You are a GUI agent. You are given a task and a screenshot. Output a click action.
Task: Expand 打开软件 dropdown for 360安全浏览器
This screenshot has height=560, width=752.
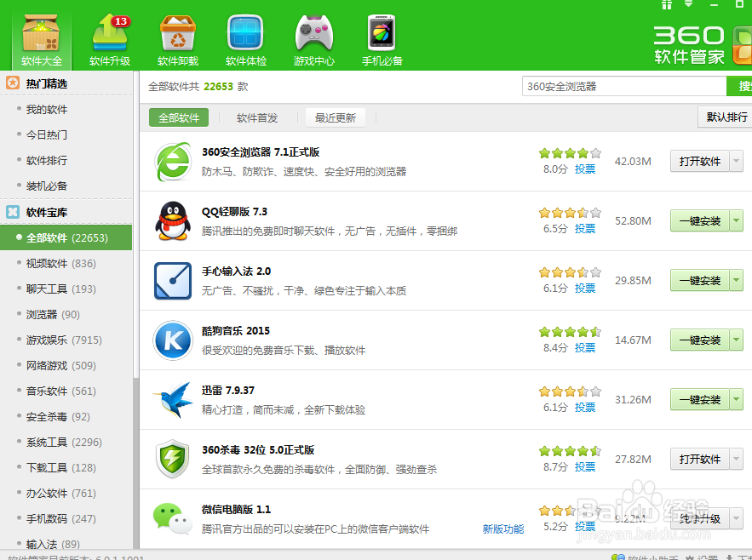click(x=736, y=161)
